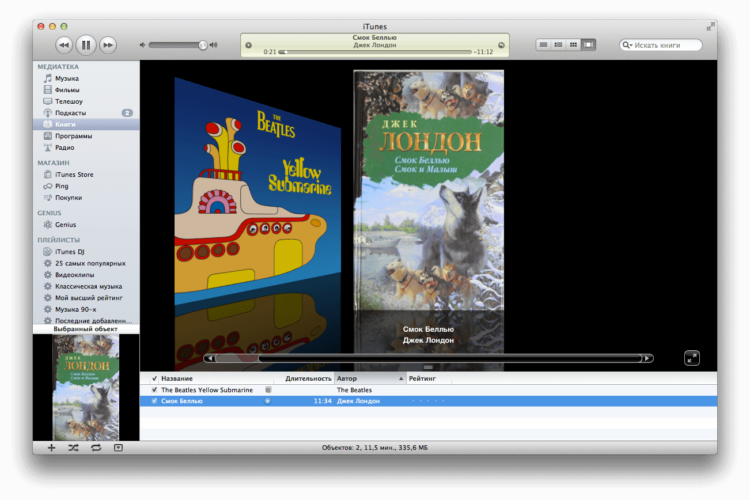Uncheck The Beatles Yellow Submarine row

(154, 390)
